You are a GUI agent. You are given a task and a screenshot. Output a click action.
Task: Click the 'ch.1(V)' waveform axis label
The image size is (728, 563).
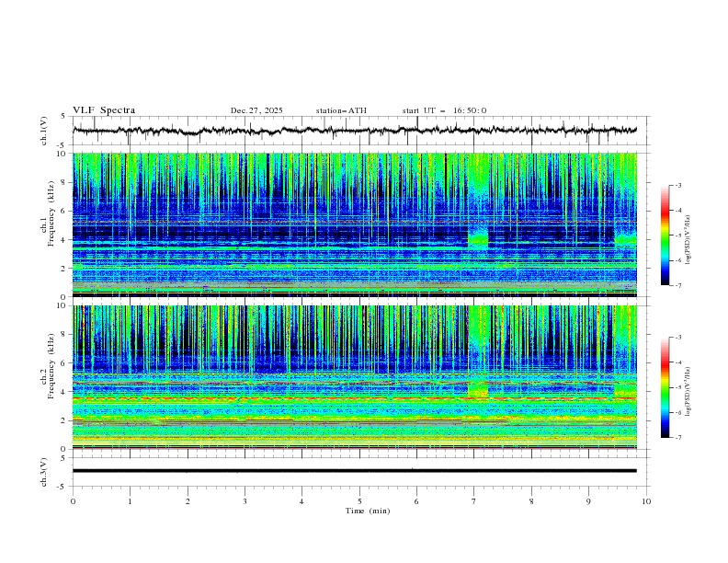(44, 131)
